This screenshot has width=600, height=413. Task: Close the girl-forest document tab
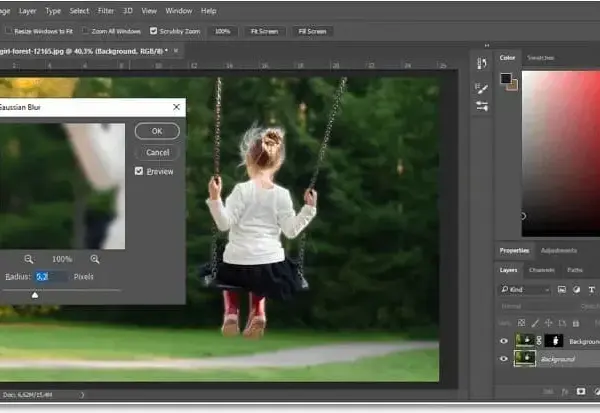176,51
